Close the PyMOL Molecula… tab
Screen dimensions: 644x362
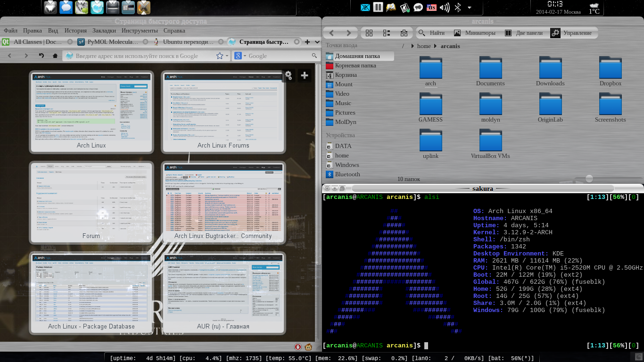coord(145,42)
